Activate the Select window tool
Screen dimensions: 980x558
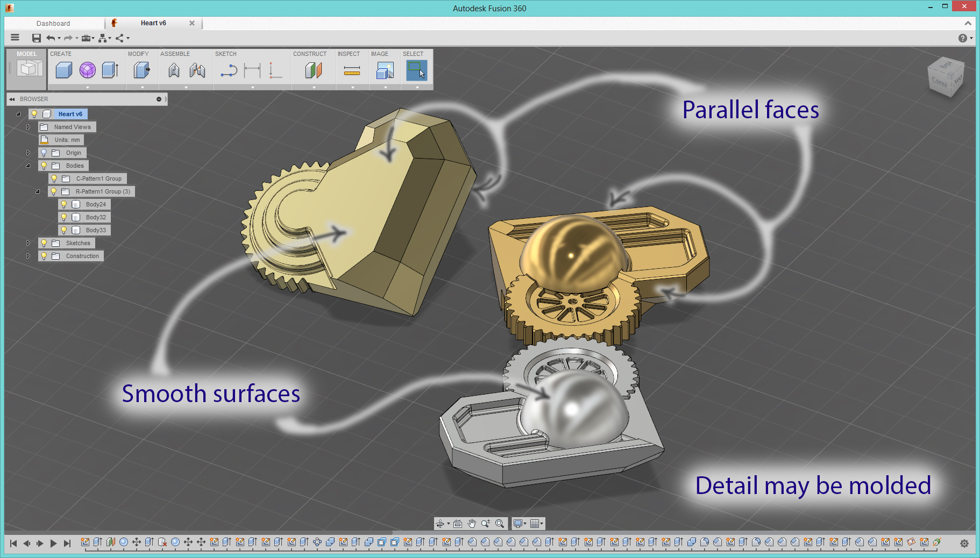[x=416, y=70]
